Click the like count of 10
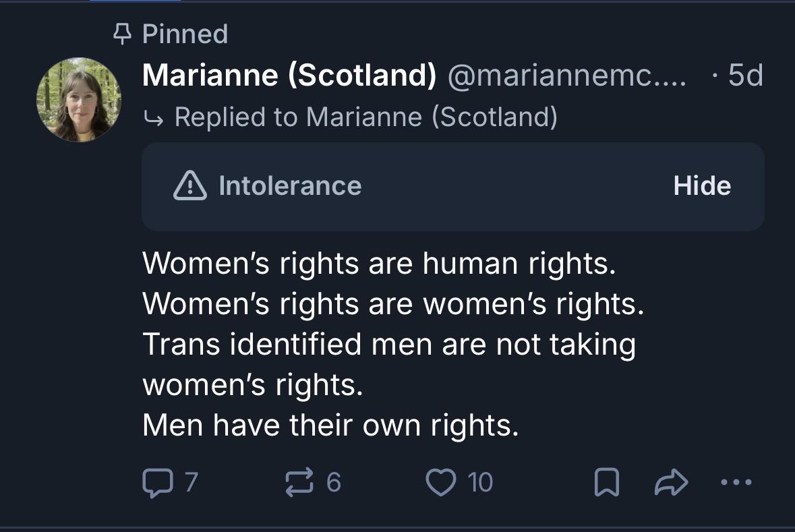The width and height of the screenshot is (795, 532). (x=479, y=482)
